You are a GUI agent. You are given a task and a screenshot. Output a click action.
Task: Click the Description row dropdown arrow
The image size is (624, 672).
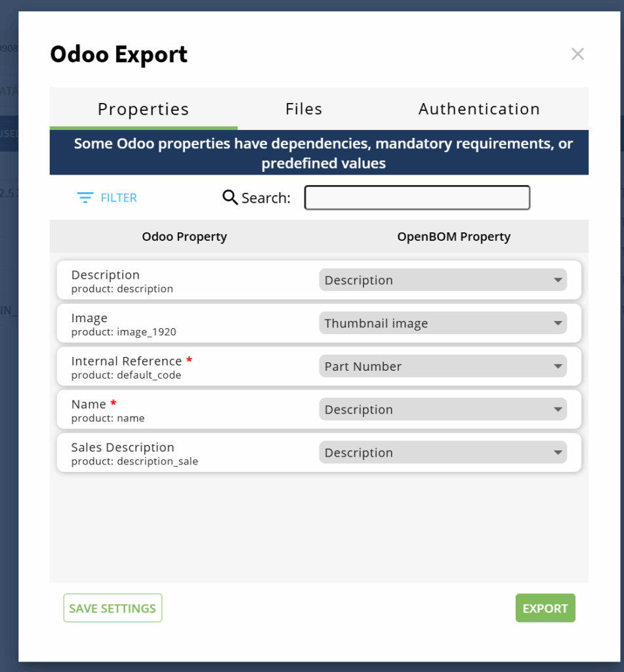558,280
